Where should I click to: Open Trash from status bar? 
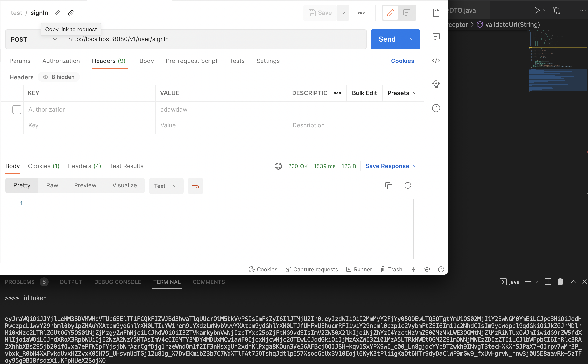(x=391, y=269)
